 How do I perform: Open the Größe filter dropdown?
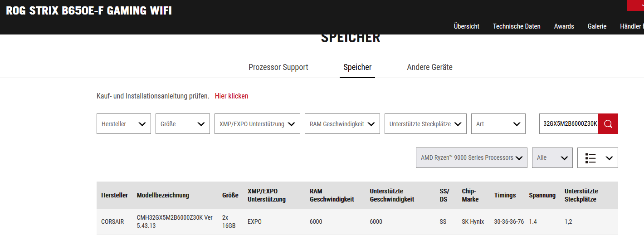pyautogui.click(x=182, y=124)
